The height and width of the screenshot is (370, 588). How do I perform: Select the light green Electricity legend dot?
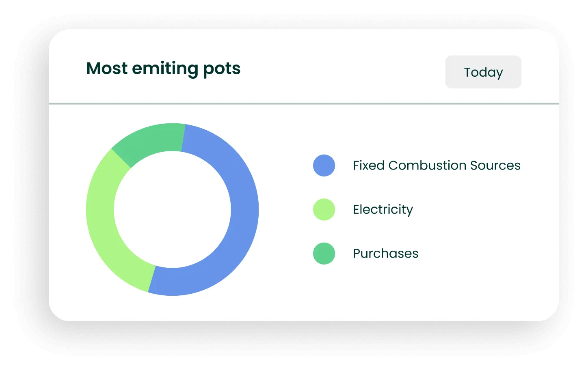click(324, 209)
